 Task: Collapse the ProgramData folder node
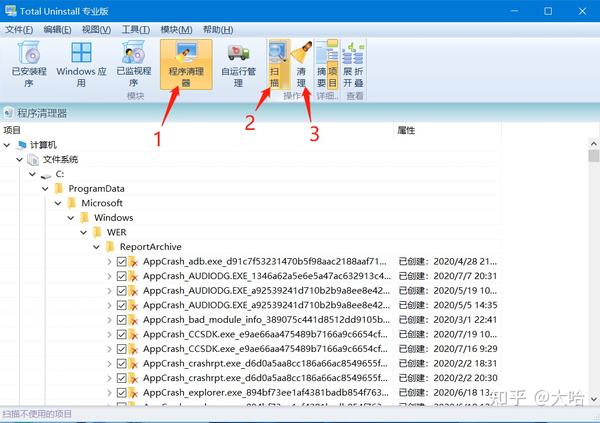pos(45,189)
